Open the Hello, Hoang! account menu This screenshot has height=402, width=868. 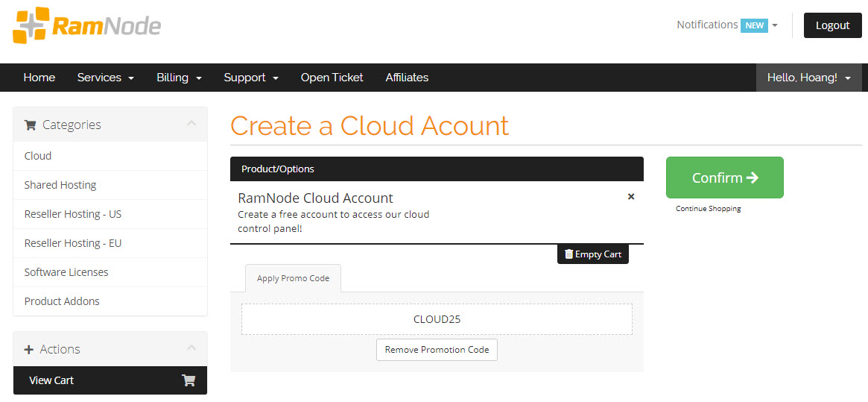click(x=808, y=78)
